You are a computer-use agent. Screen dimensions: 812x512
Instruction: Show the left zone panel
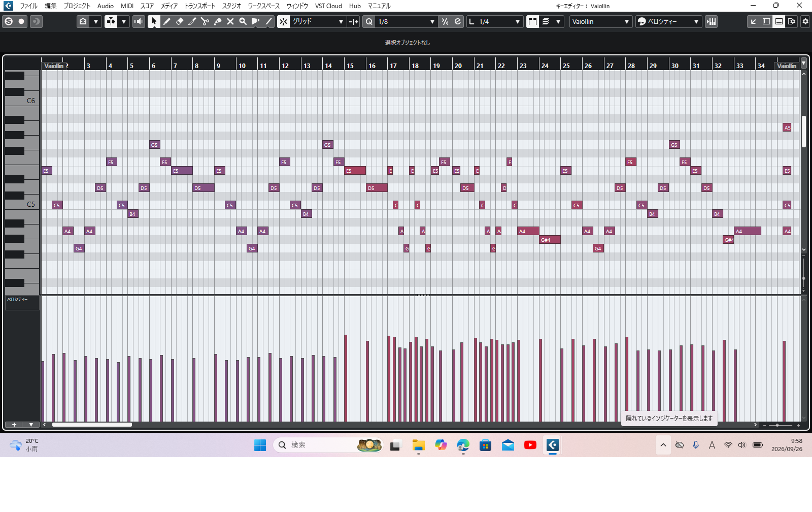click(x=766, y=21)
